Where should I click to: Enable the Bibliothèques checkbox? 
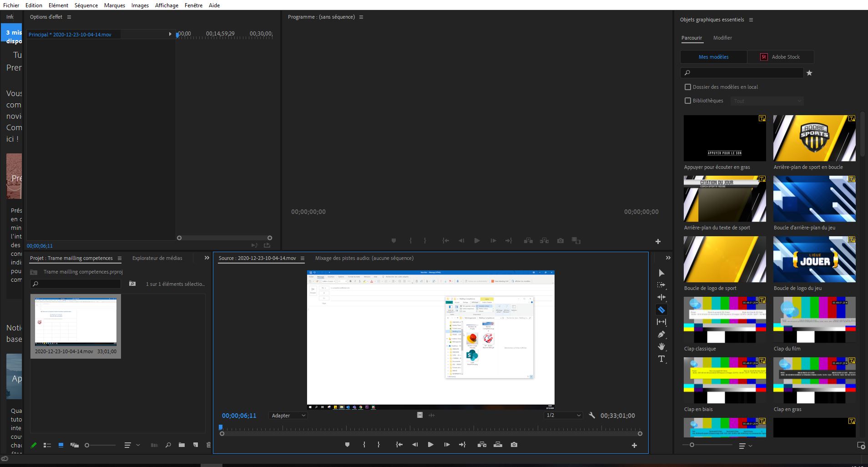pos(688,101)
